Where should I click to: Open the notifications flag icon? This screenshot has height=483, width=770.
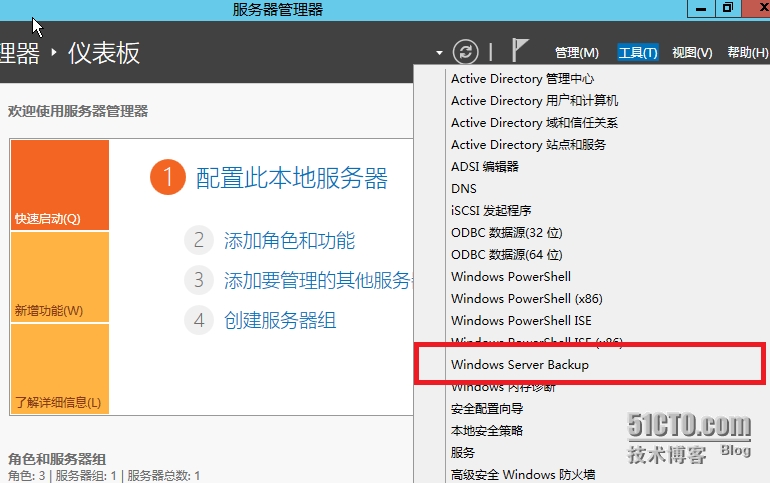520,51
